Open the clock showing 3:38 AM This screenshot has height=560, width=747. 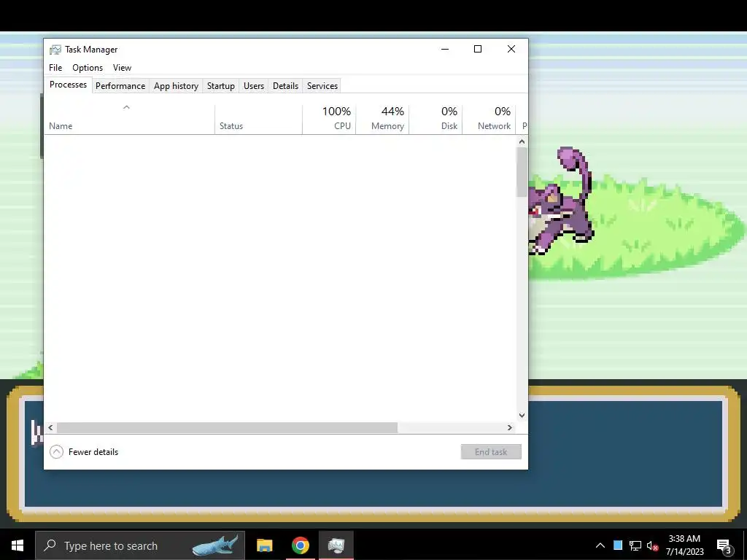click(684, 545)
